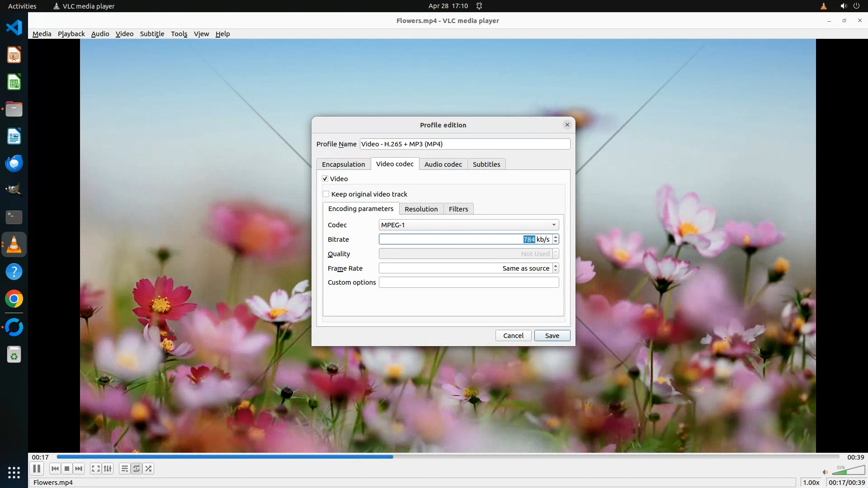The width and height of the screenshot is (868, 488).
Task: Uncheck the Video checkbox
Action: click(325, 178)
